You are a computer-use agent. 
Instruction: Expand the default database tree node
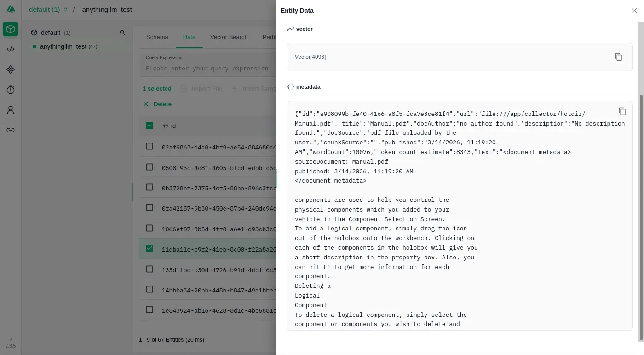pos(50,33)
